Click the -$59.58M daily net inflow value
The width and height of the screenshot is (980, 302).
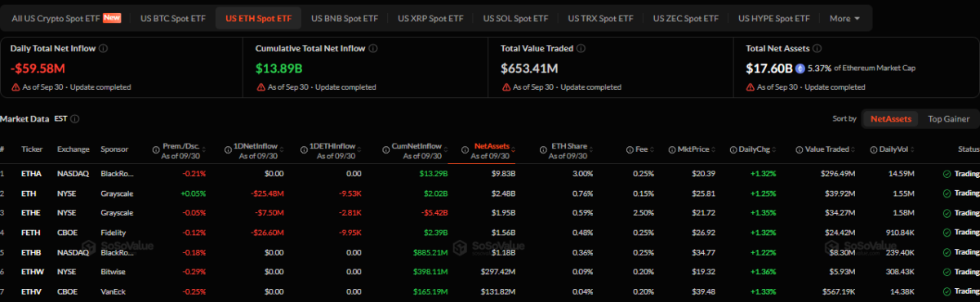[x=38, y=68]
